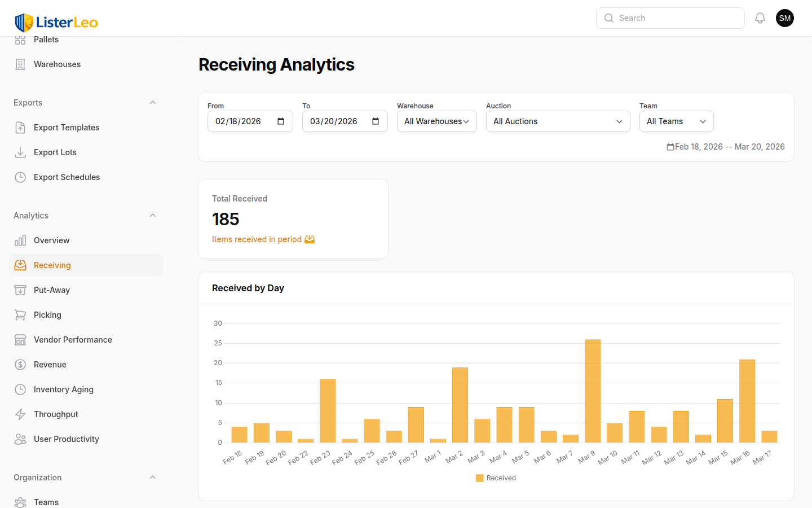Click the Revenue dollar icon
Image resolution: width=812 pixels, height=508 pixels.
pos(20,365)
